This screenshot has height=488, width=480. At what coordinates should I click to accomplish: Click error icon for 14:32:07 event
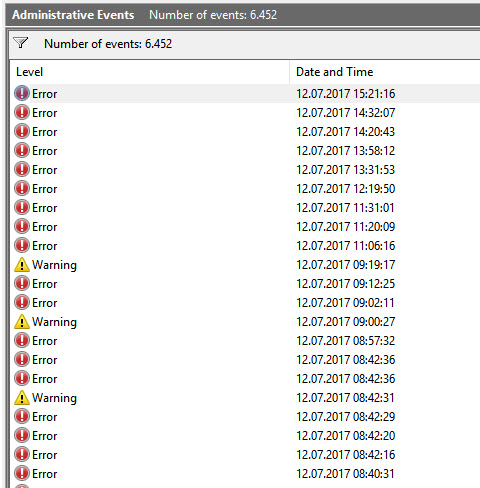(22, 112)
